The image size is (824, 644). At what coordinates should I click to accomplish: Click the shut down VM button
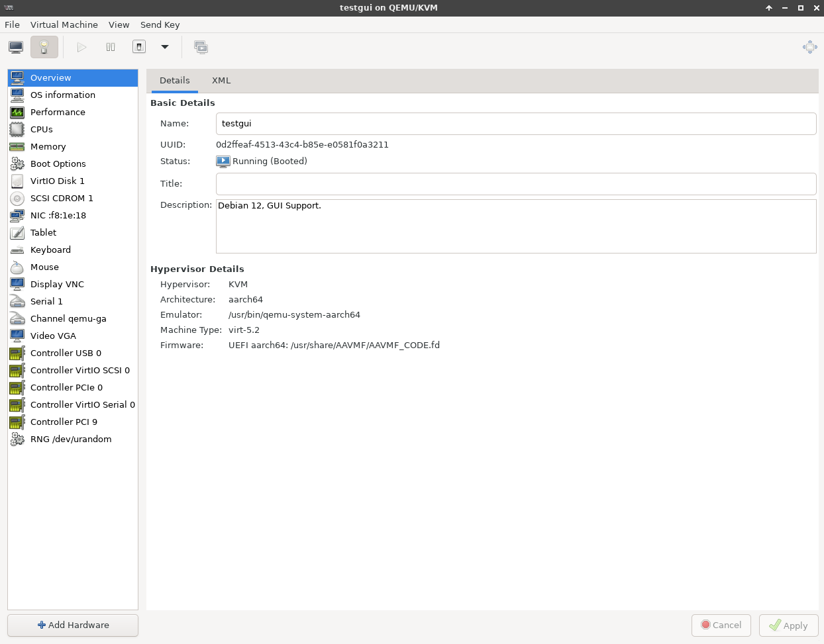139,47
